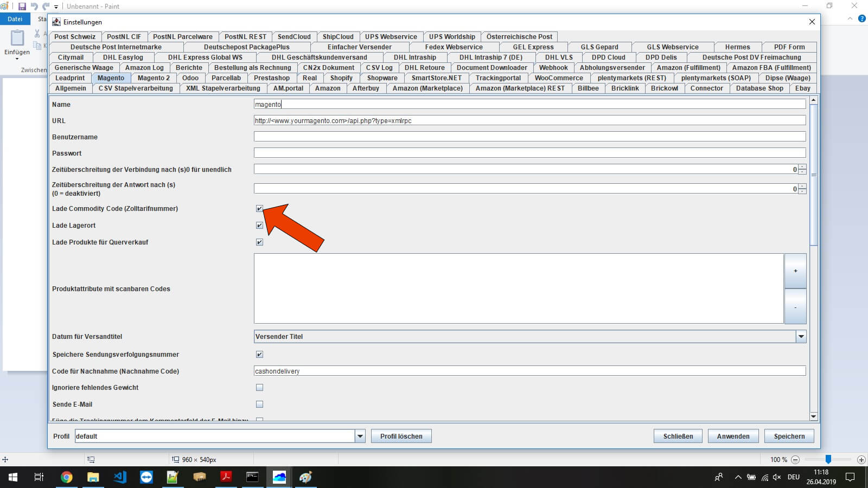Image resolution: width=868 pixels, height=488 pixels.
Task: Expand the Einfügen arrow in Paint
Action: [x=17, y=59]
